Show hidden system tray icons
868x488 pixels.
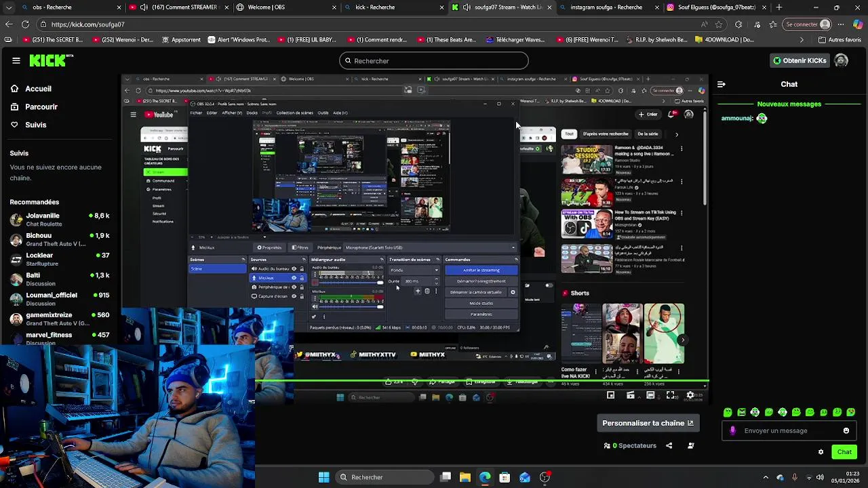766,477
